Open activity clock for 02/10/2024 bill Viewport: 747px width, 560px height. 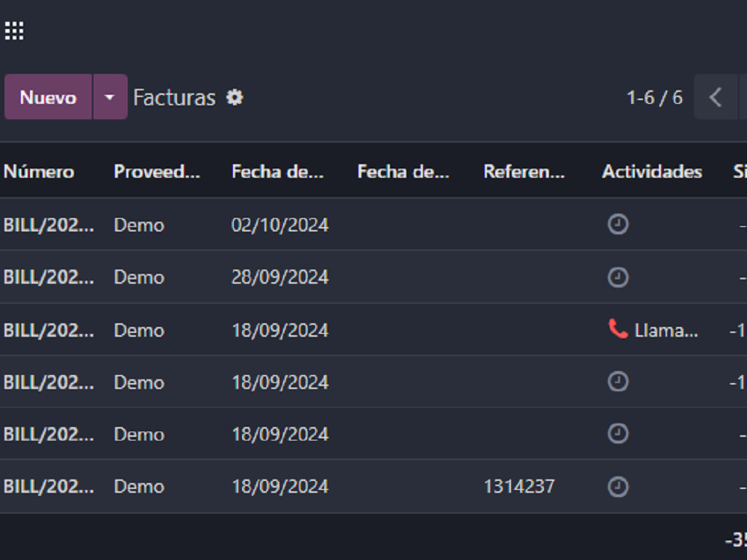[618, 224]
